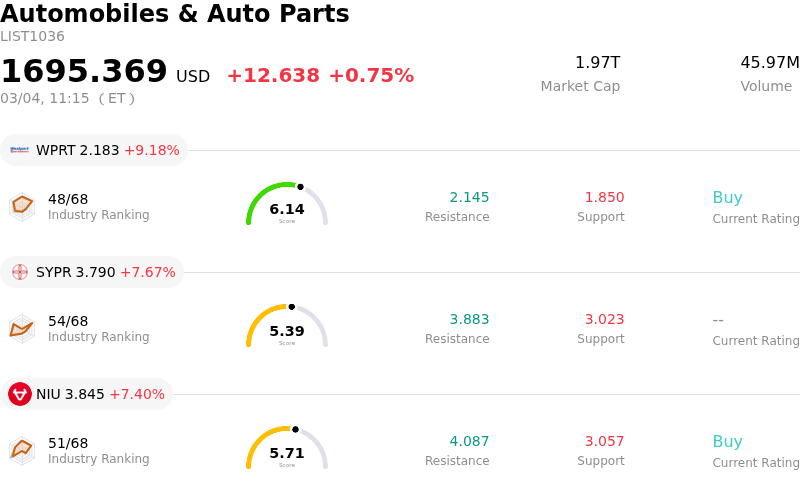Click SYPR support value 3.023
This screenshot has height=488, width=800.
[604, 320]
